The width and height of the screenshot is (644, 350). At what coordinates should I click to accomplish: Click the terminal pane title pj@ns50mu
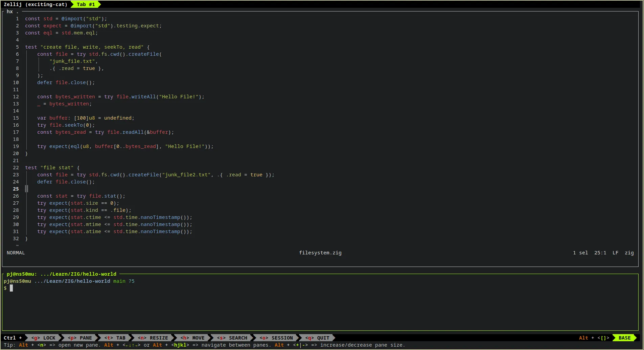tap(62, 274)
